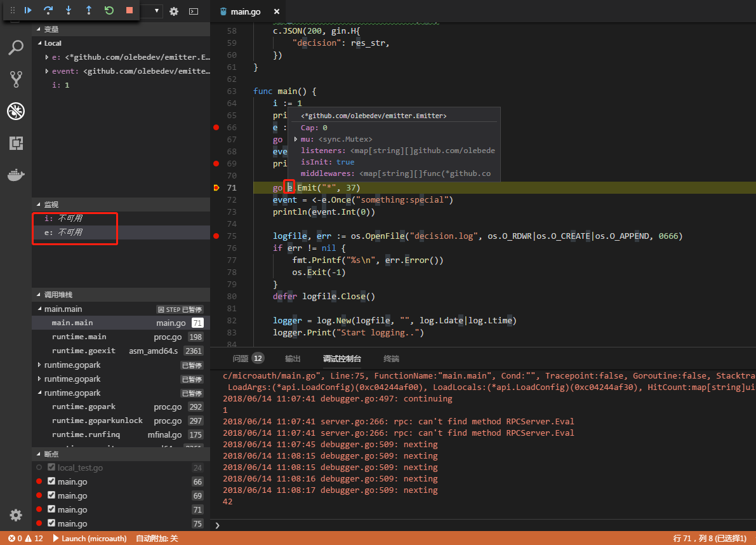The image size is (756, 545).
Task: Open debug configuration dropdown arrow
Action: 157,11
